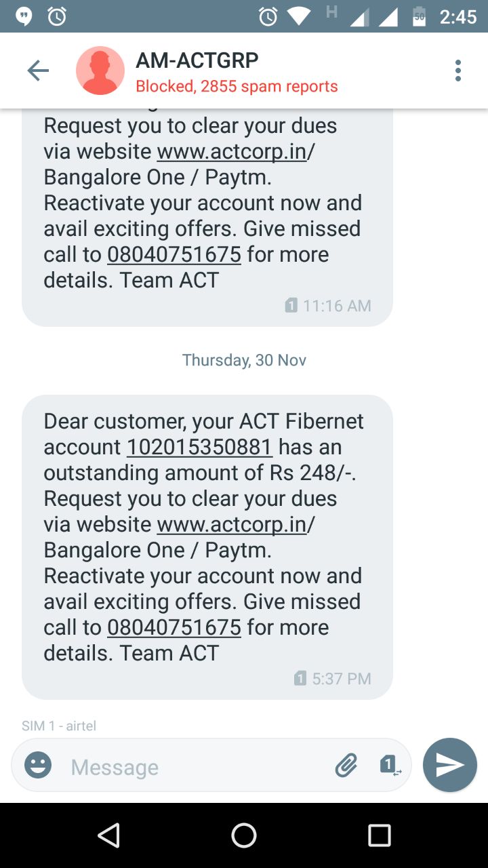Switch the SIM selector icon
This screenshot has height=868, width=488.
click(x=390, y=766)
